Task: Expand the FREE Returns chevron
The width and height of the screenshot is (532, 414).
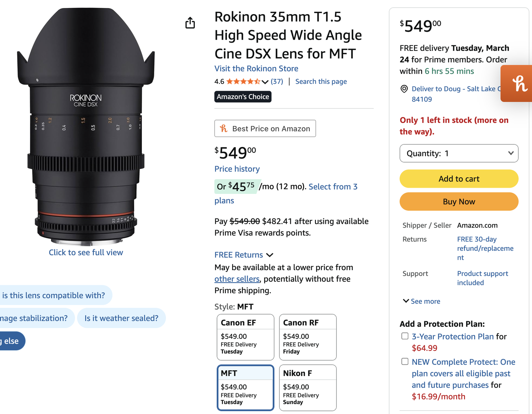Action: point(270,255)
